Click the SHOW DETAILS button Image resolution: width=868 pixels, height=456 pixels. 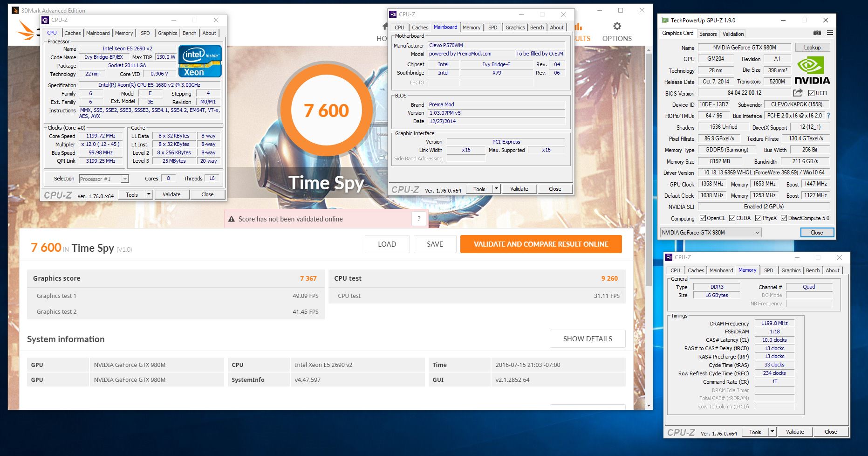pyautogui.click(x=588, y=339)
